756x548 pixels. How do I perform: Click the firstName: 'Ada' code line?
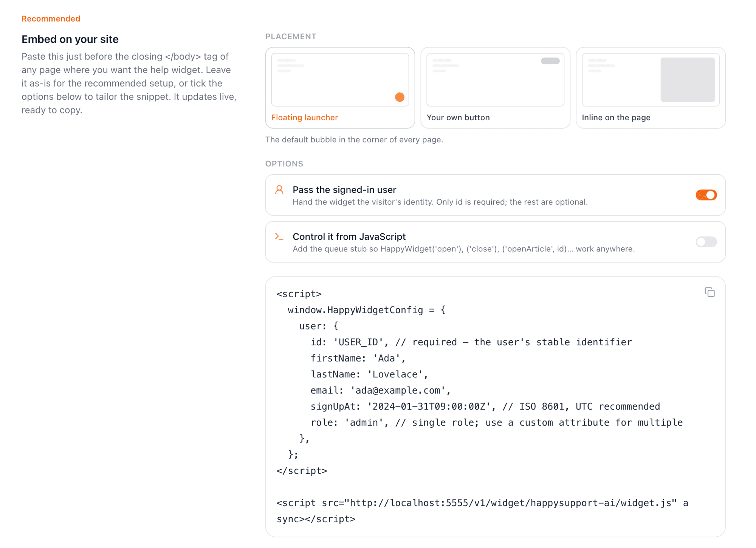[x=358, y=358]
